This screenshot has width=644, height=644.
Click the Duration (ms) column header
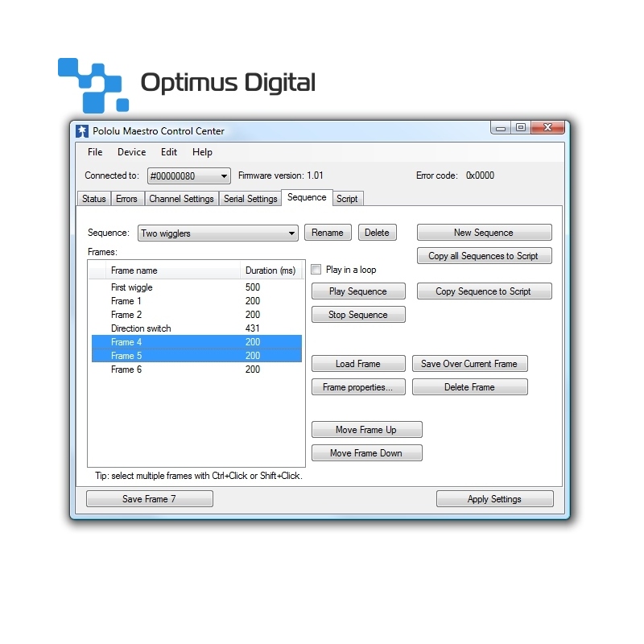pos(271,270)
